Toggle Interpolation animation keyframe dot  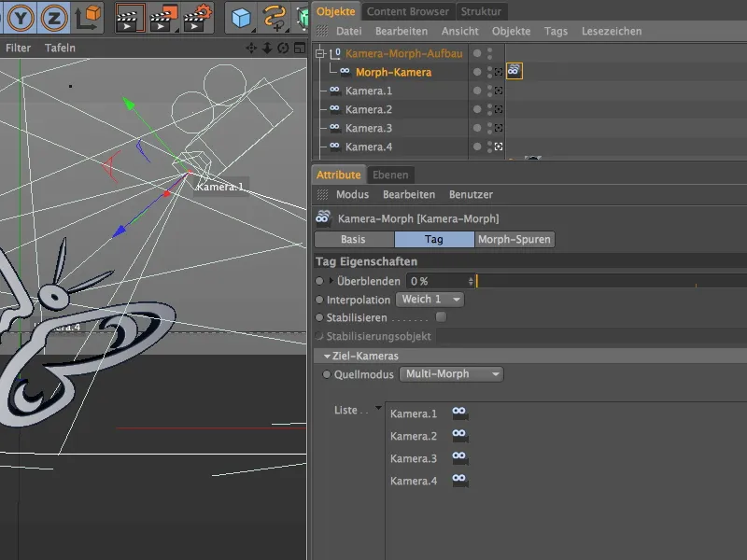[x=319, y=300]
